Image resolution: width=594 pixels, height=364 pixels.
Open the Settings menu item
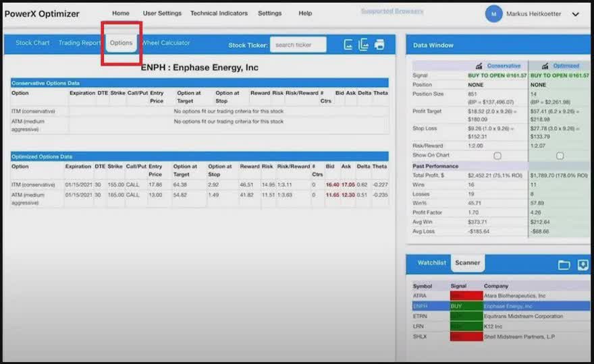pos(270,13)
